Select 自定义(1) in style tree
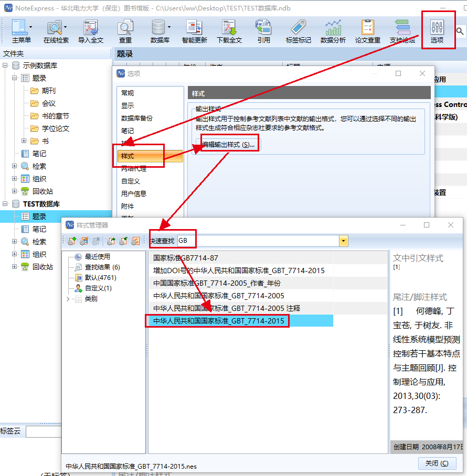This screenshot has height=476, width=467. (x=98, y=288)
